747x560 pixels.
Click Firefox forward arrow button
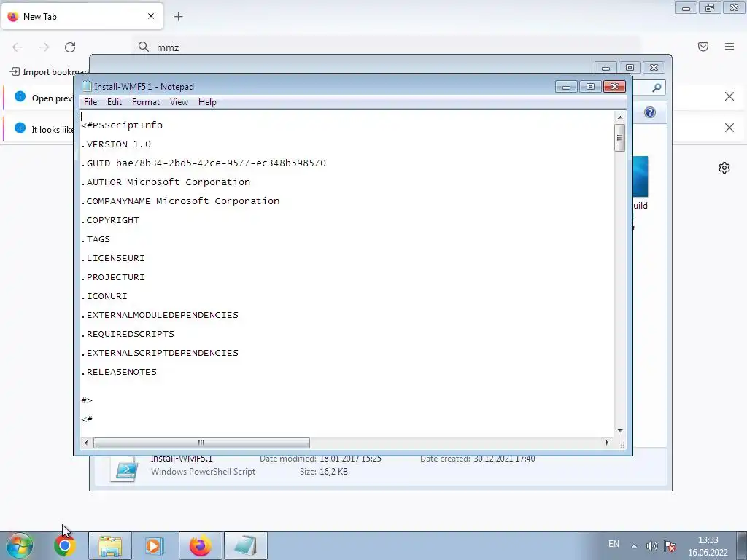click(44, 47)
